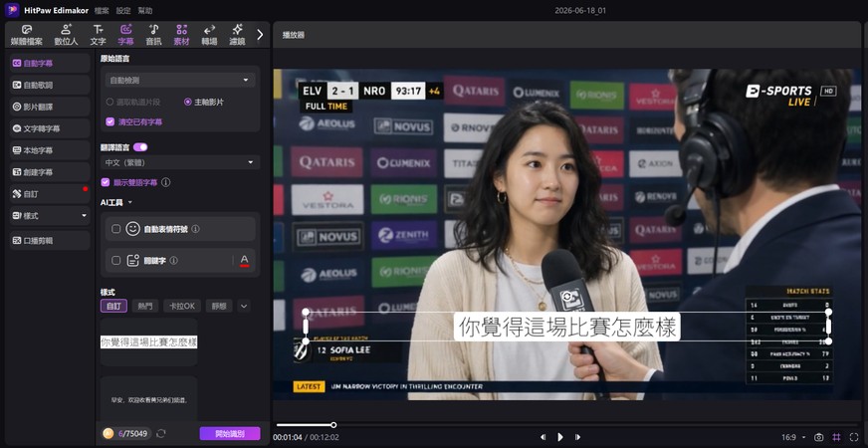Select 自動字幕 in sidebar

coord(50,63)
